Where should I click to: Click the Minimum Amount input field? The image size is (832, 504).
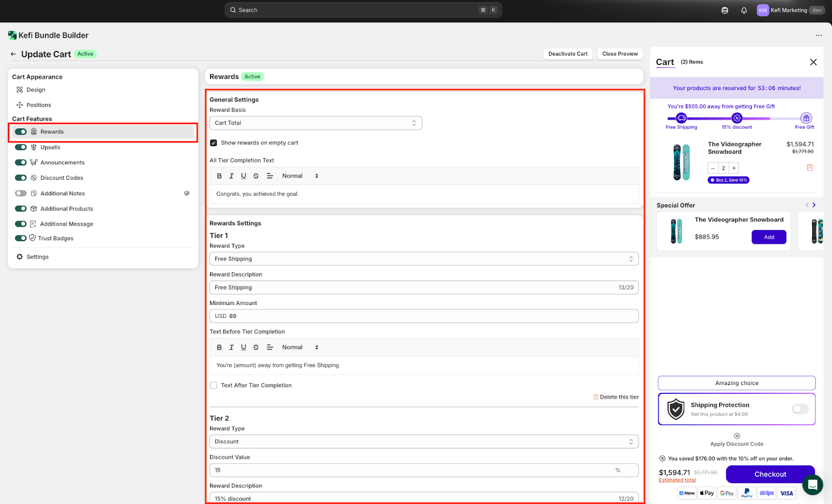[423, 316]
